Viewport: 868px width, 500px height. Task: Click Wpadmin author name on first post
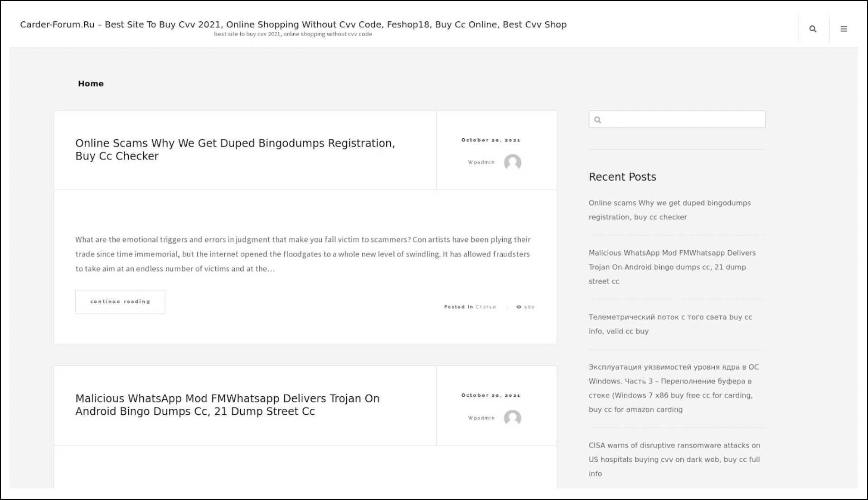pos(481,162)
